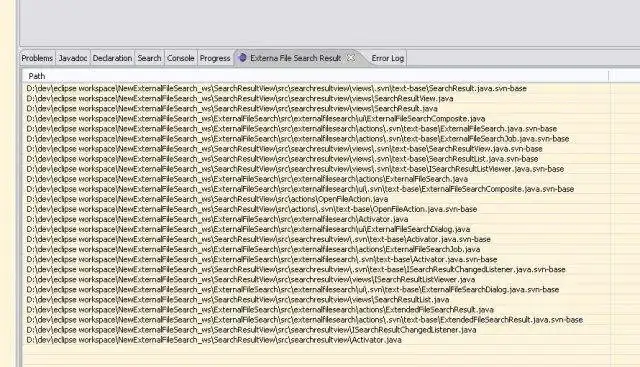The image size is (640, 367).
Task: Select the ui\ExternalFileSearchComposite.java row
Action: click(315, 118)
